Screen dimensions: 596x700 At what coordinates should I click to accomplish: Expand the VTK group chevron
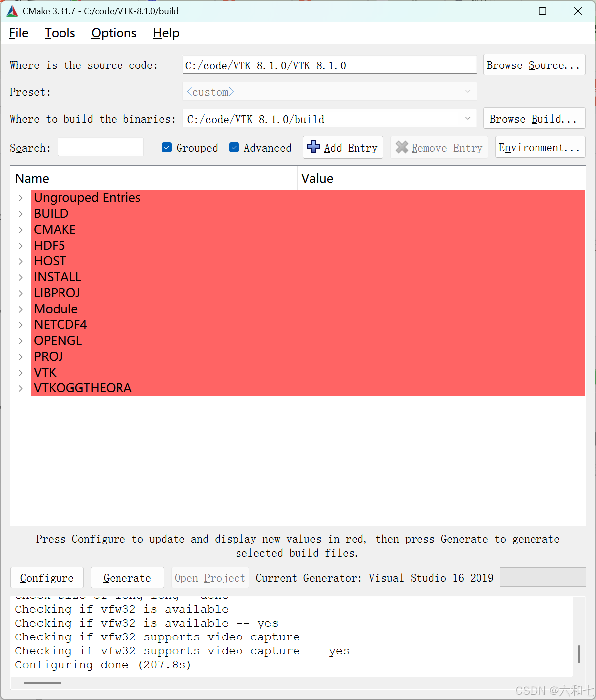[x=21, y=373]
